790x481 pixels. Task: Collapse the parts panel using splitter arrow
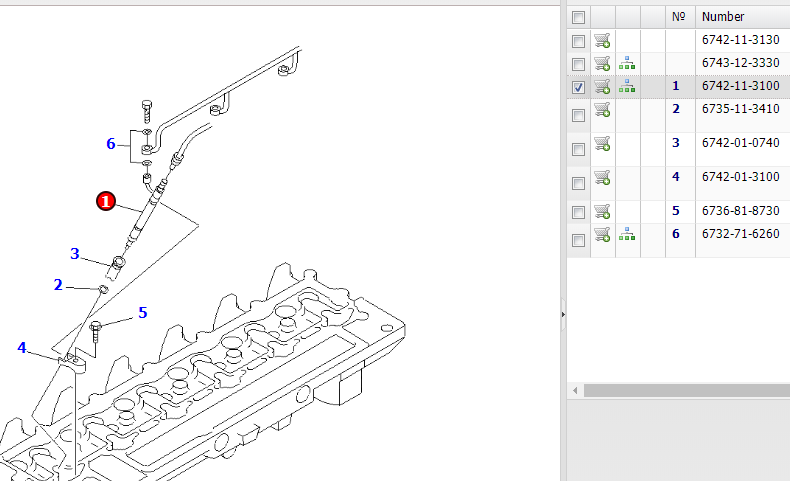pyautogui.click(x=563, y=314)
